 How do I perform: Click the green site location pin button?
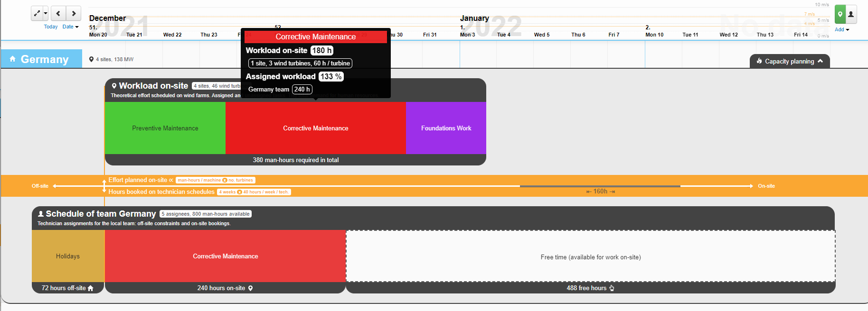840,14
